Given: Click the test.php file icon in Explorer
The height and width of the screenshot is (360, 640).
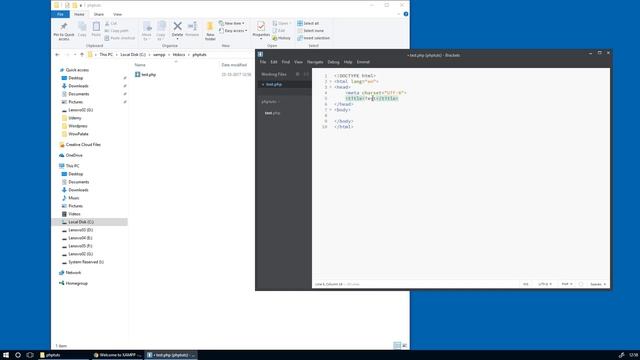Looking at the screenshot, I should point(138,75).
